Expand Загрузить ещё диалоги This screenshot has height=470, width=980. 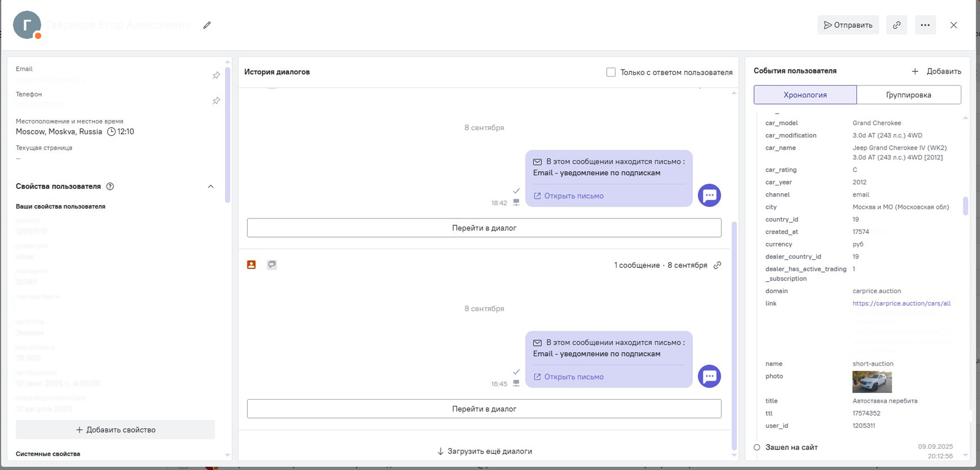click(484, 451)
